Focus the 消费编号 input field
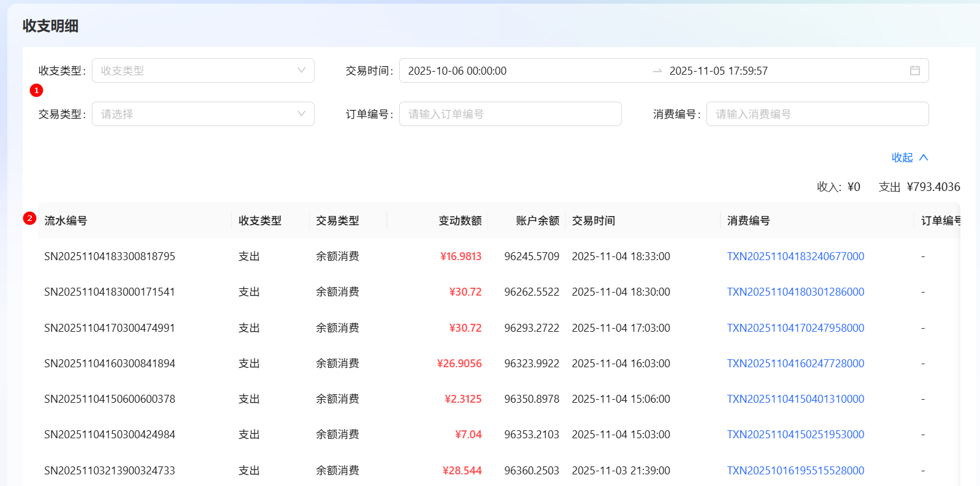 click(817, 114)
